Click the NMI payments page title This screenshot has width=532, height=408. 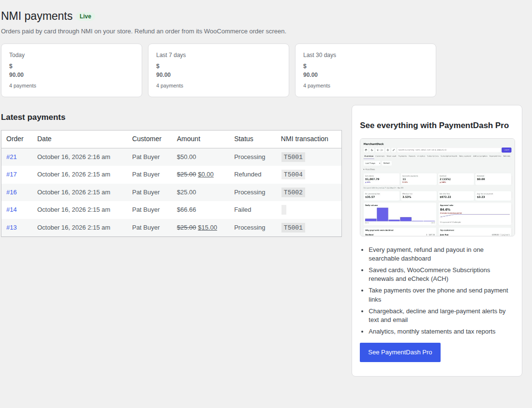point(37,16)
